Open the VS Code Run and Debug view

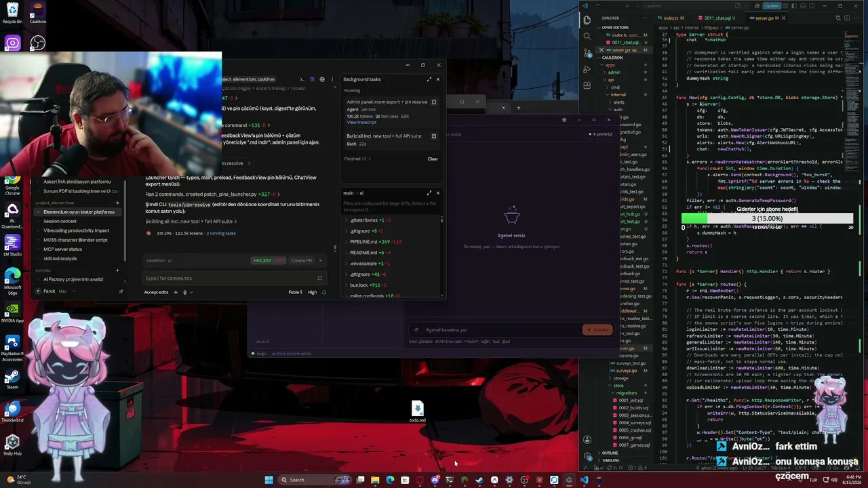[587, 68]
